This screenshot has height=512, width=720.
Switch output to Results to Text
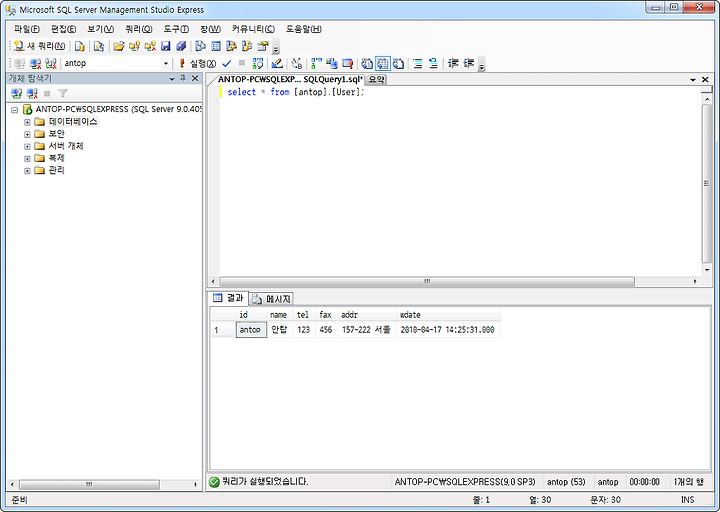pos(367,63)
